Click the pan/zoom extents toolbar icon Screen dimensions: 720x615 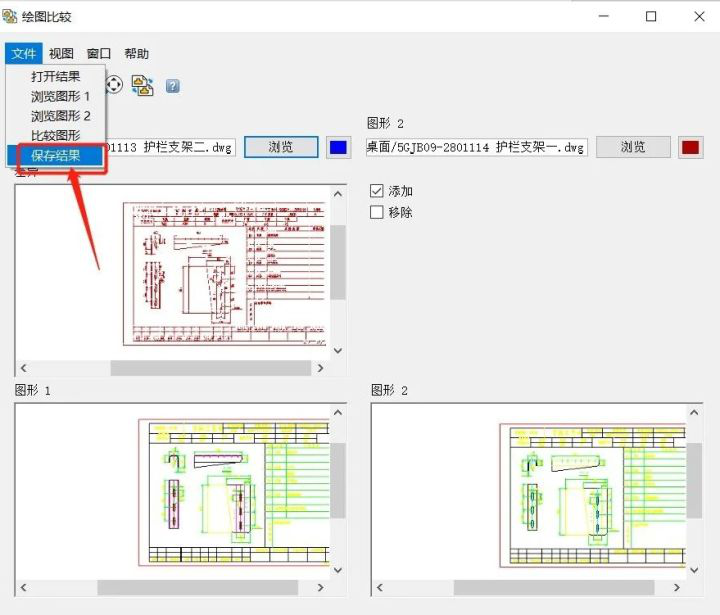(x=115, y=85)
